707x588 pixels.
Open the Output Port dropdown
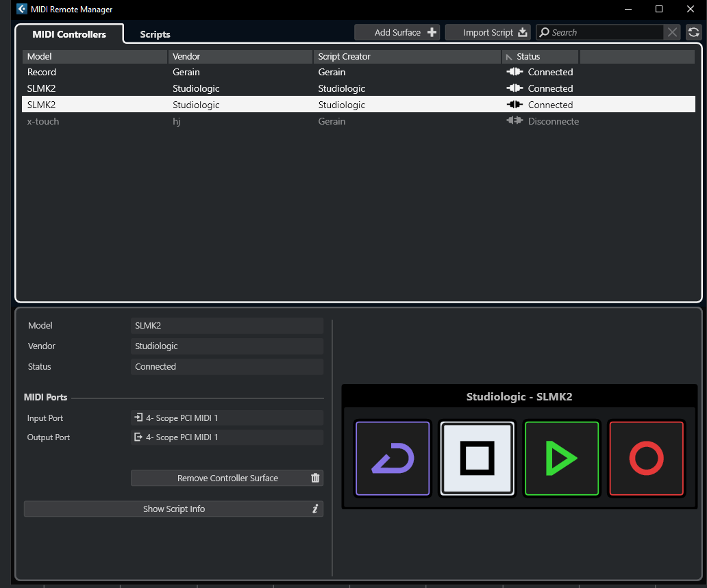pyautogui.click(x=227, y=437)
